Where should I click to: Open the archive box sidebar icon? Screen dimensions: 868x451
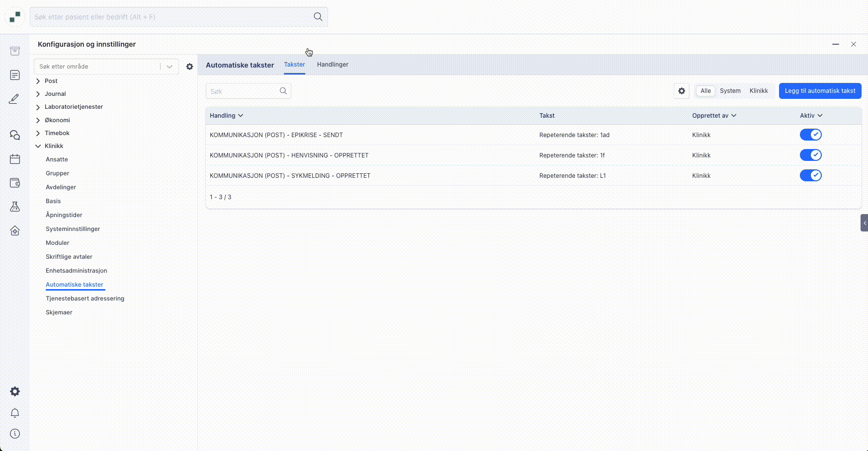point(15,51)
